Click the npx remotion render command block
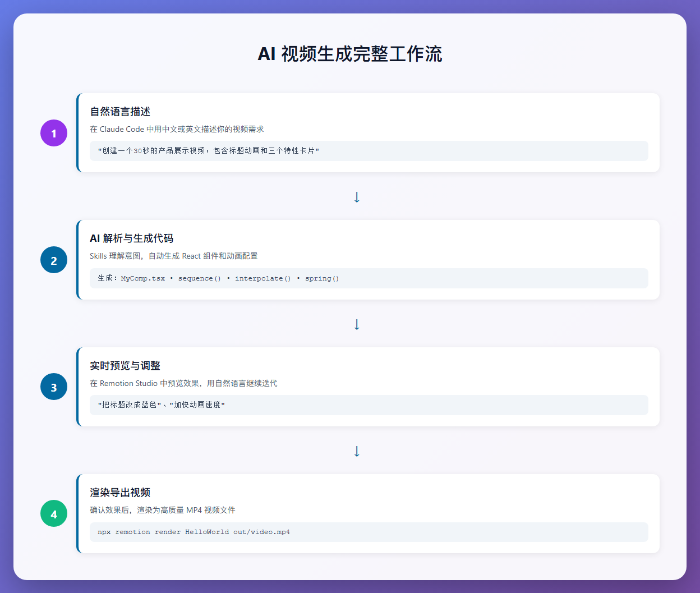The width and height of the screenshot is (700, 593). pos(369,532)
